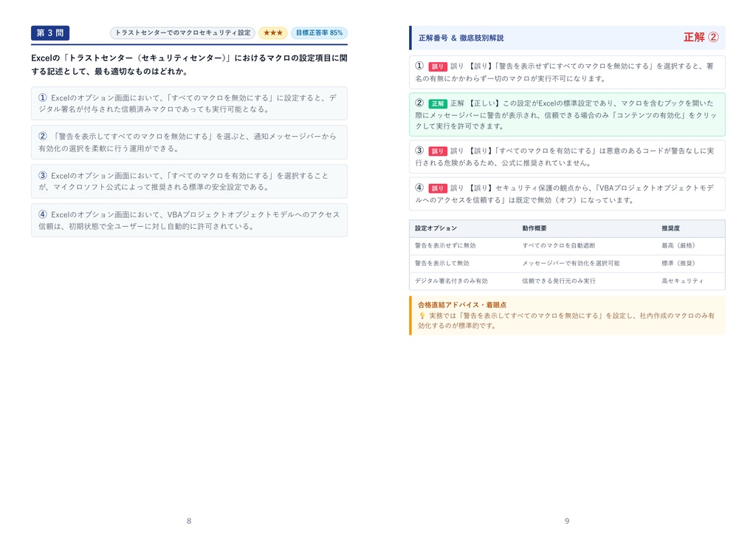The width and height of the screenshot is (756, 537).
Task: Click the circled ① number in the explanation panel
Action: (419, 66)
